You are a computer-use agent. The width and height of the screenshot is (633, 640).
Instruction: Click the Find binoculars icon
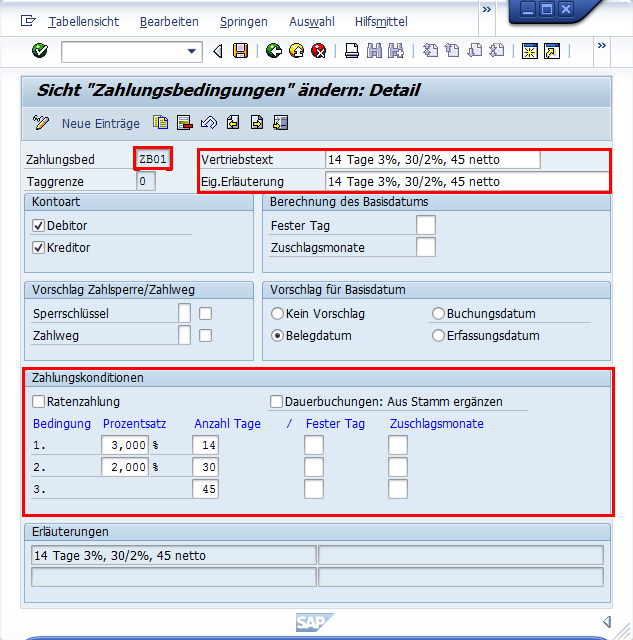[374, 51]
